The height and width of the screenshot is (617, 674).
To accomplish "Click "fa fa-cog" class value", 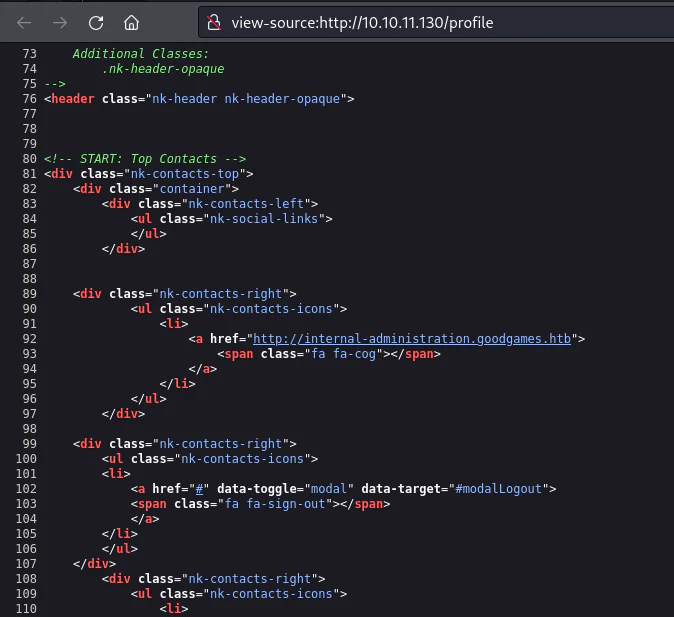I will 344,354.
